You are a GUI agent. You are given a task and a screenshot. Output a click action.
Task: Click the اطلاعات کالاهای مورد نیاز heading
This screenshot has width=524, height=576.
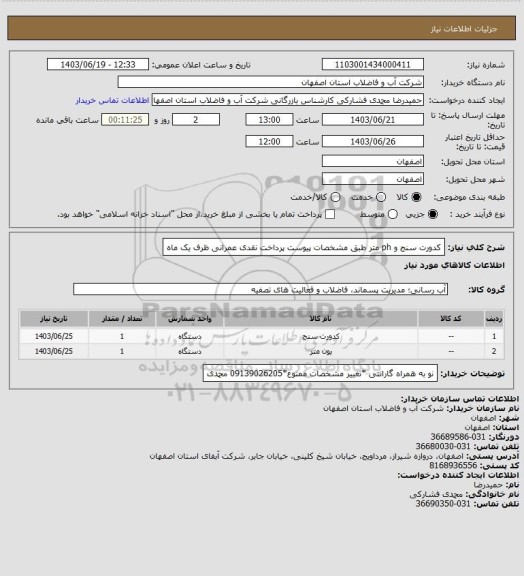tap(454, 265)
